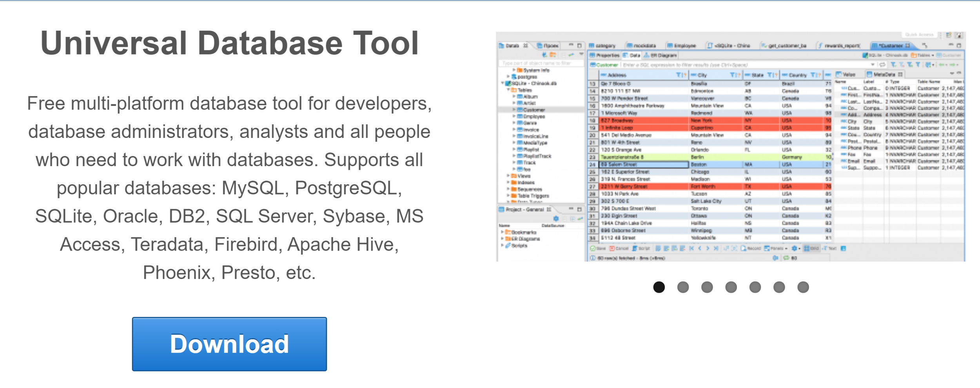
Task: Switch to the third carousel dot
Action: 707,287
